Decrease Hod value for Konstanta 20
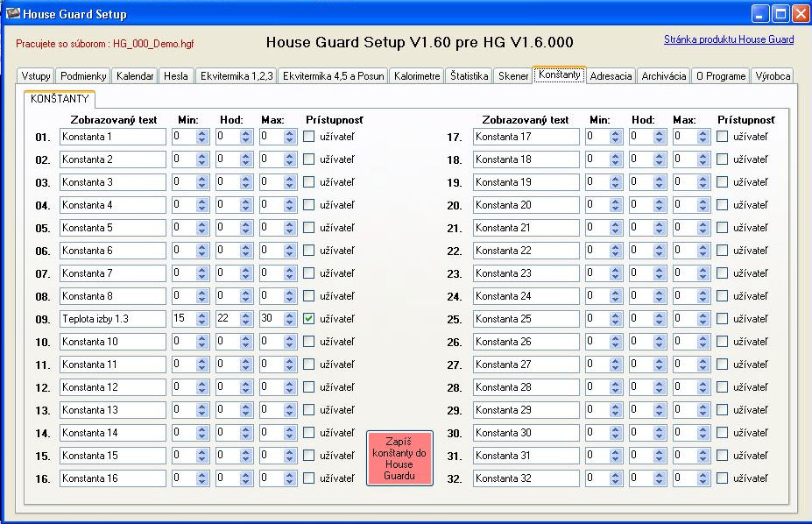This screenshot has width=812, height=524. [x=660, y=209]
